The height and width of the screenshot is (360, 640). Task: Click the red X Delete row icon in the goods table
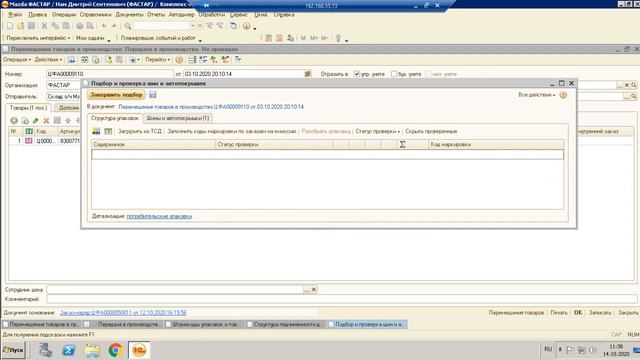[x=46, y=121]
